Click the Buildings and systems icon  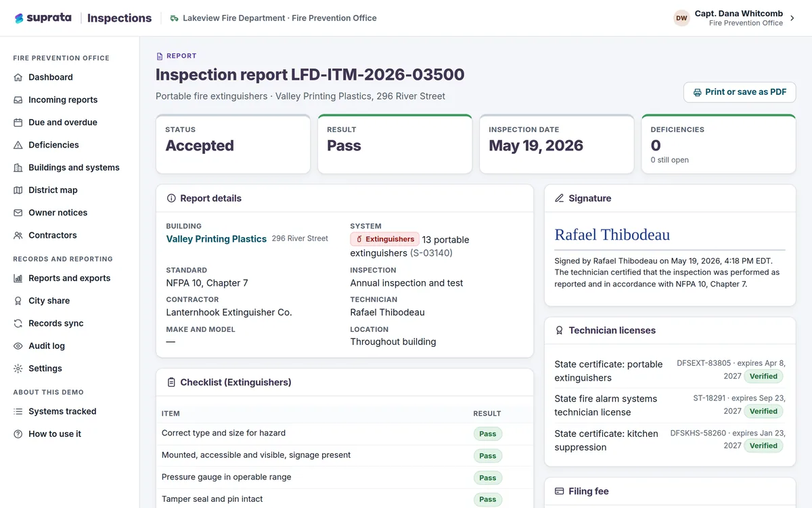click(18, 167)
